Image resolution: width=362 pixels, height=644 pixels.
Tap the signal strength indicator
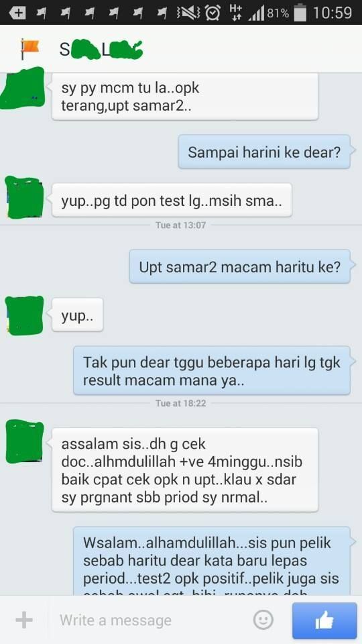click(255, 13)
